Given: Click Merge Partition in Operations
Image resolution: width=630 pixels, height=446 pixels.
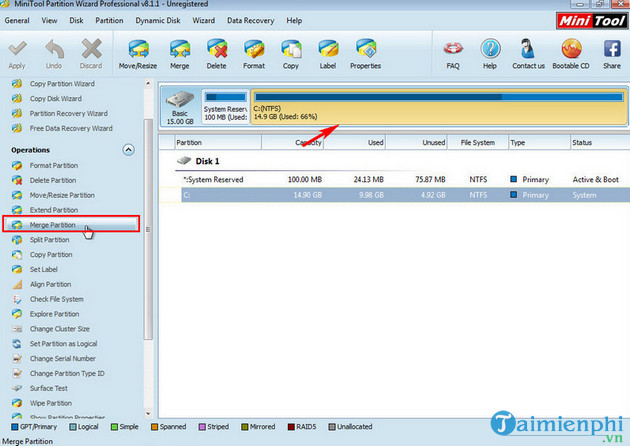Looking at the screenshot, I should [x=52, y=225].
